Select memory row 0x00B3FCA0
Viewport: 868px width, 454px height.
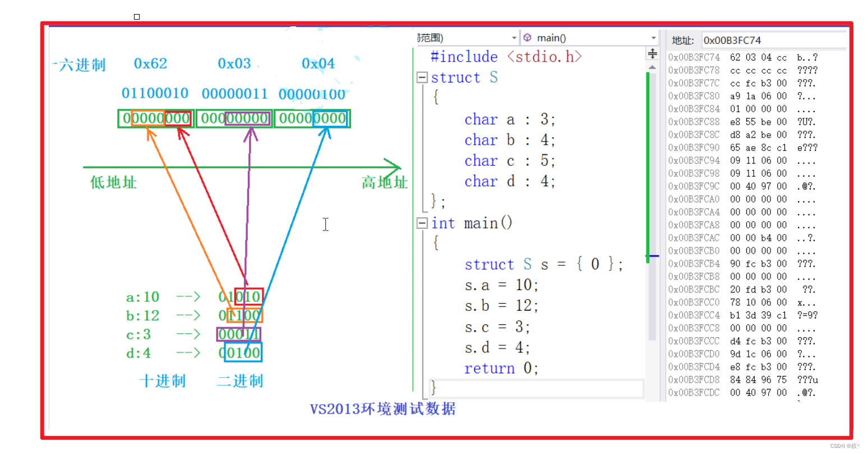743,199
